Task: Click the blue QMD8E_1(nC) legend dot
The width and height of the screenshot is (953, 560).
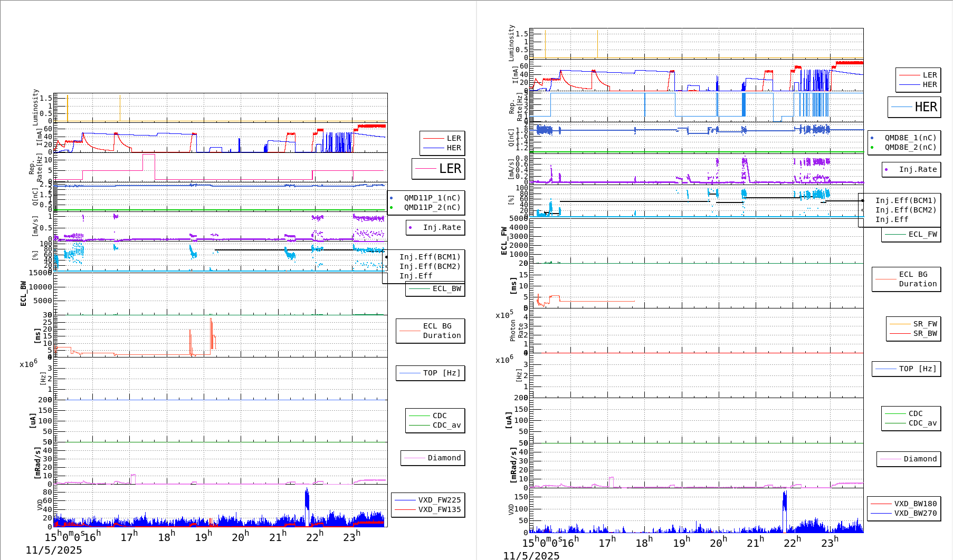Action: pyautogui.click(x=872, y=138)
